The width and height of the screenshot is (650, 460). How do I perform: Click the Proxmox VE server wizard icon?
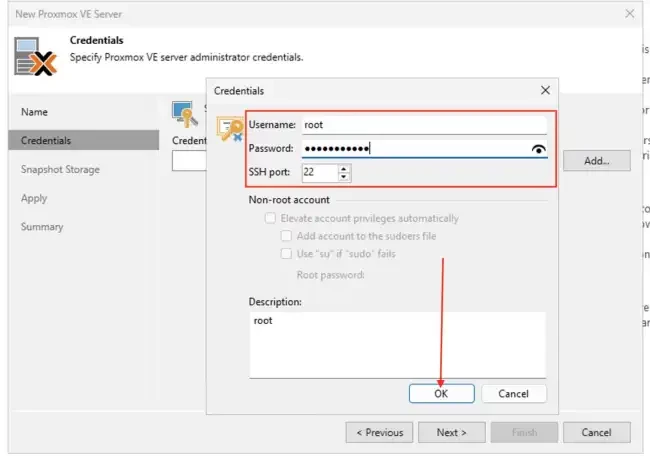pyautogui.click(x=36, y=56)
